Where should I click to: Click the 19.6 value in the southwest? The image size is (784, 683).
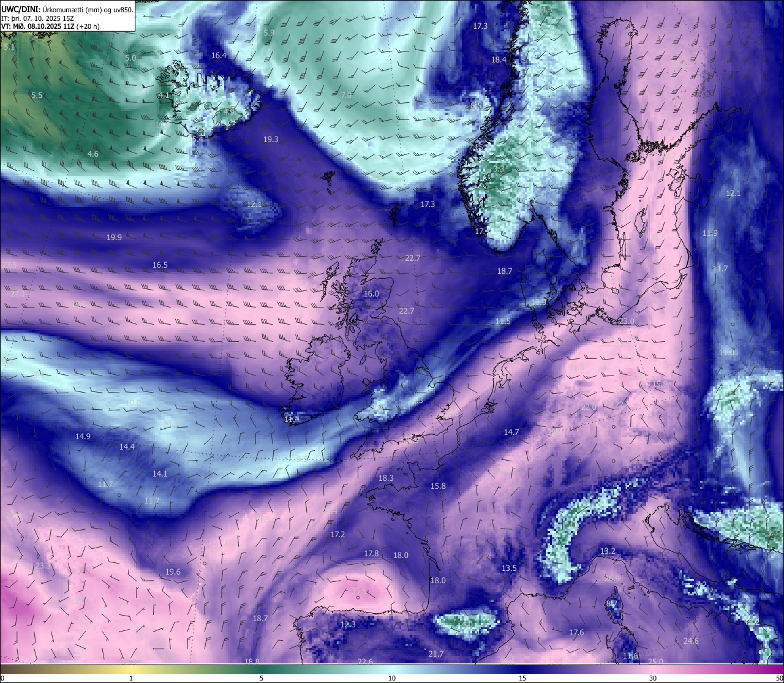click(x=173, y=572)
